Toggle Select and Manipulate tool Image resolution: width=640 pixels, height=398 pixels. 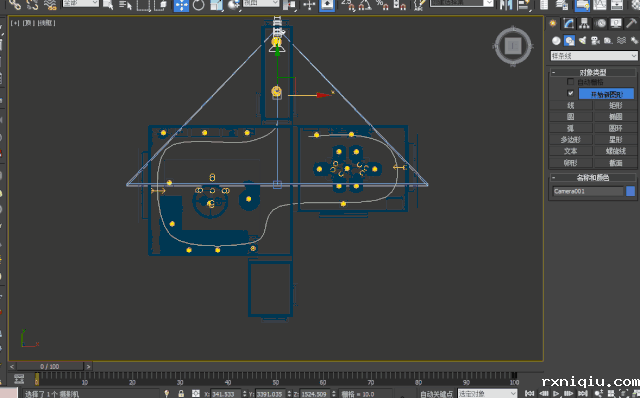point(309,4)
